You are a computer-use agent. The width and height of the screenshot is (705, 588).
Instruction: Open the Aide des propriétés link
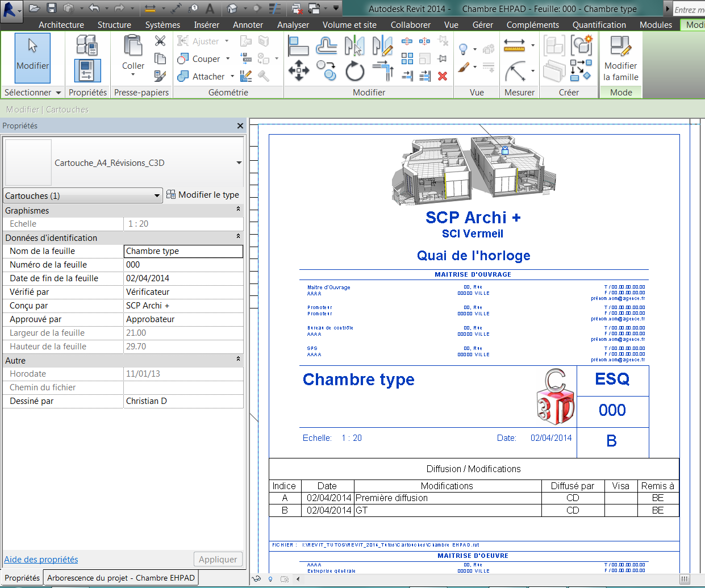click(x=41, y=559)
